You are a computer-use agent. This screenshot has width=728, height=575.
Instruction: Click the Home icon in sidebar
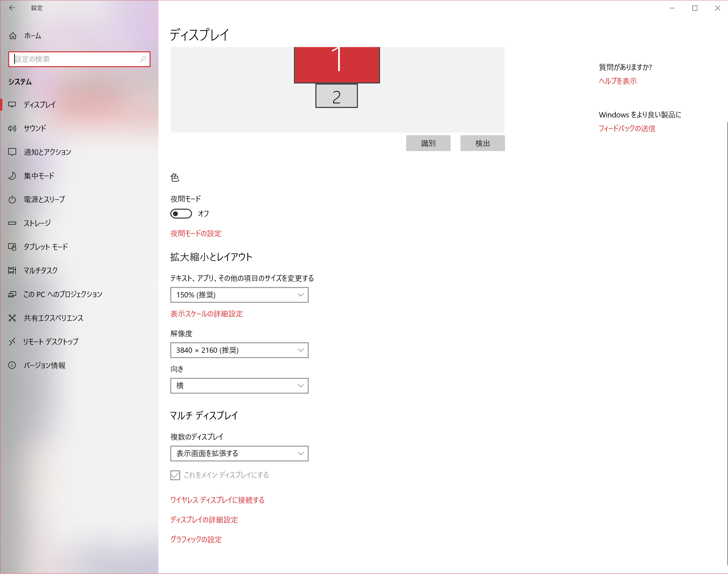coord(13,36)
